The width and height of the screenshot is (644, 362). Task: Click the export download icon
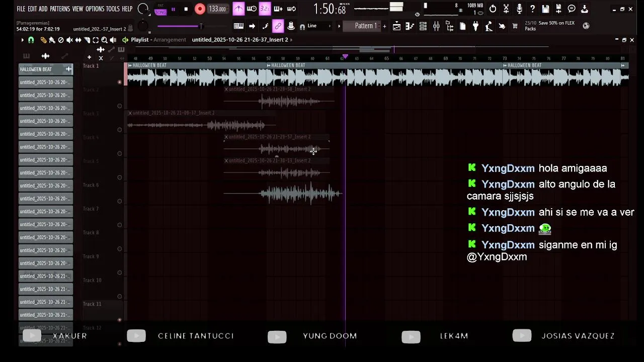[x=585, y=9]
